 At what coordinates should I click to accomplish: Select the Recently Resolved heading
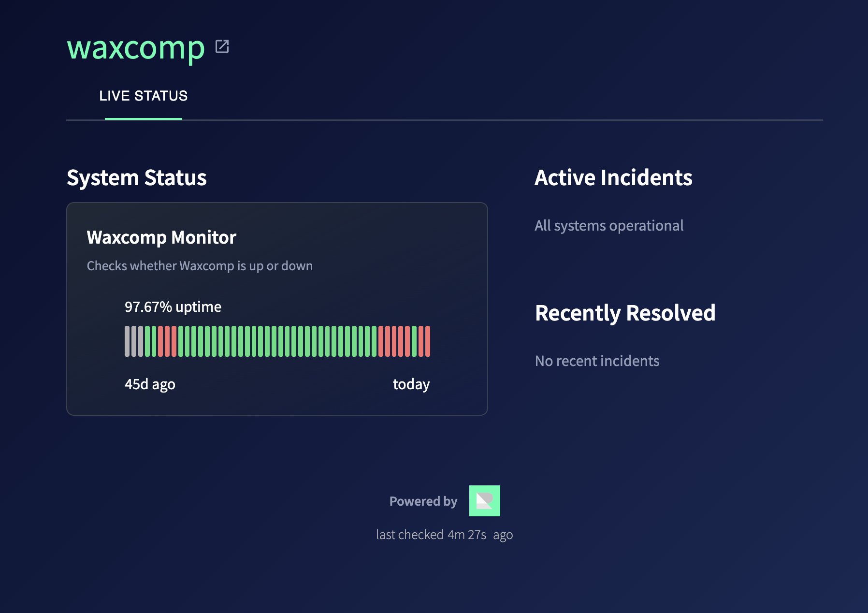(x=624, y=313)
